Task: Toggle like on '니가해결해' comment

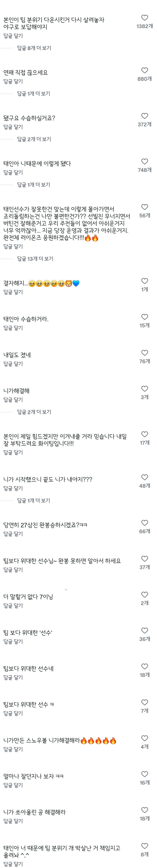Action: [x=144, y=388]
